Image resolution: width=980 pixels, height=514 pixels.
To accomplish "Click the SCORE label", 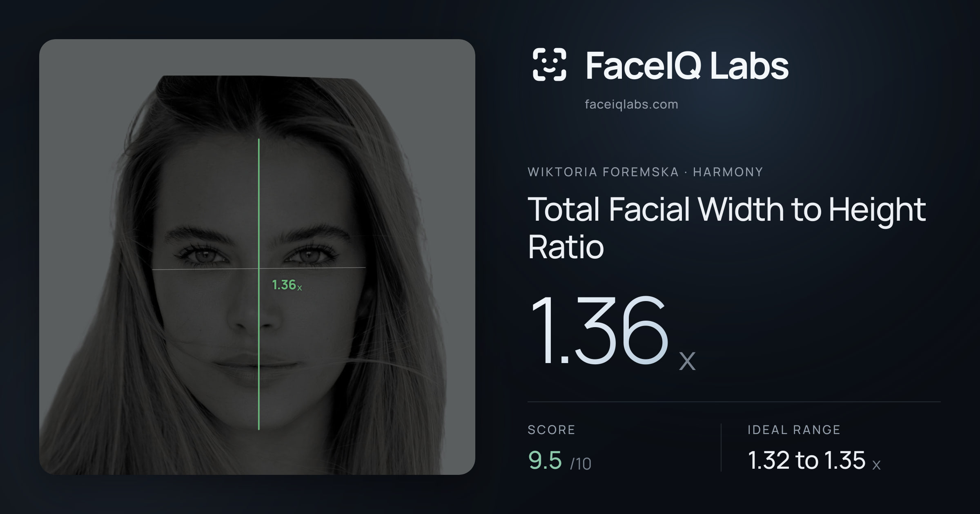I will (x=551, y=430).
